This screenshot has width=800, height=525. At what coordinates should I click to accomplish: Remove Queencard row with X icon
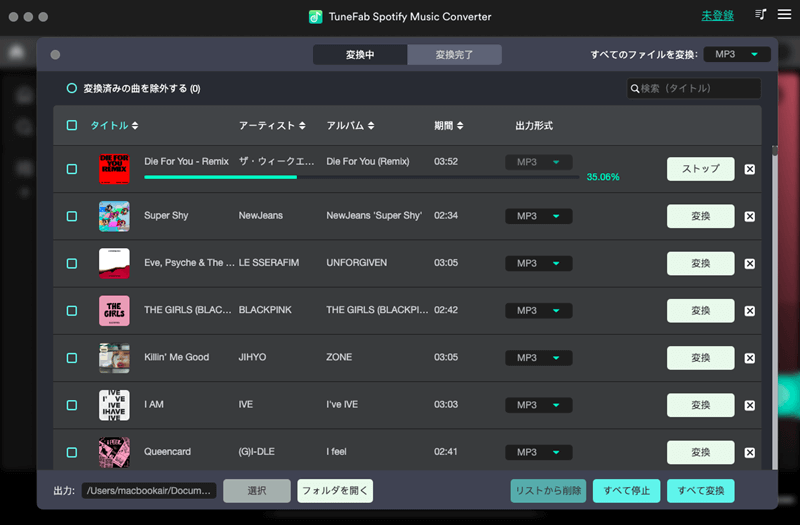point(749,453)
